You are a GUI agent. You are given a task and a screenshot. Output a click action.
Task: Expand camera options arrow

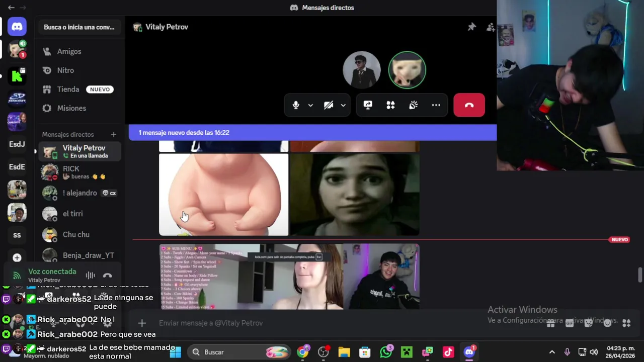click(x=343, y=105)
